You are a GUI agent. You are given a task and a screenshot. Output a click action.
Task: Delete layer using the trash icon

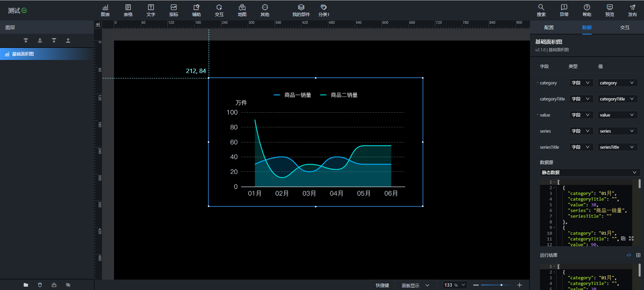(x=40, y=285)
